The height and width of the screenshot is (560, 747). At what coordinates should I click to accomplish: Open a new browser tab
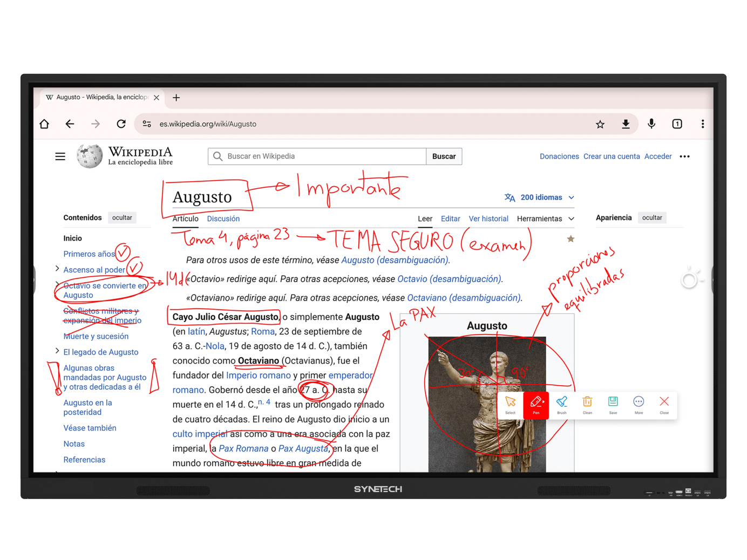(x=176, y=98)
